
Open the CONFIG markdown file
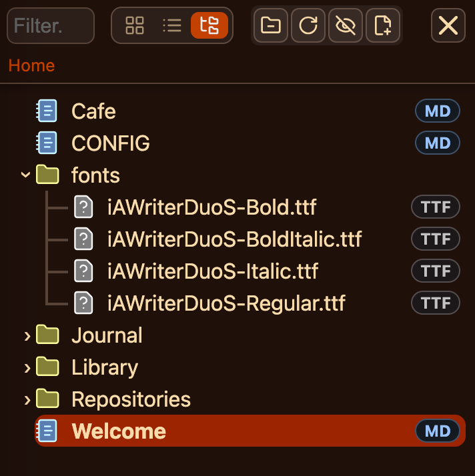click(x=110, y=143)
